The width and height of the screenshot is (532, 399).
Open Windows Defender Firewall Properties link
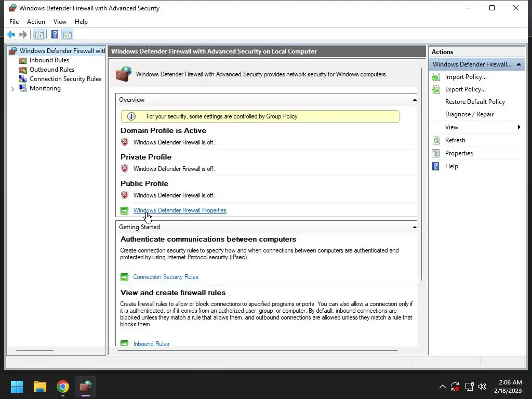click(x=180, y=210)
